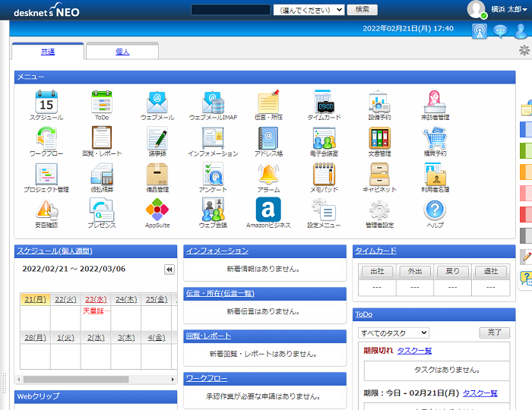Open メモパッド notepad icon

pos(324,173)
